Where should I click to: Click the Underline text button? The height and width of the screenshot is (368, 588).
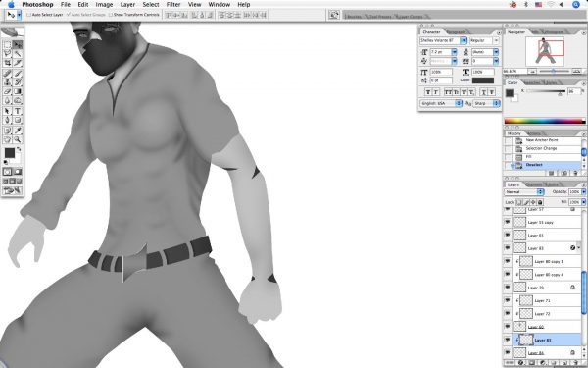[483, 92]
